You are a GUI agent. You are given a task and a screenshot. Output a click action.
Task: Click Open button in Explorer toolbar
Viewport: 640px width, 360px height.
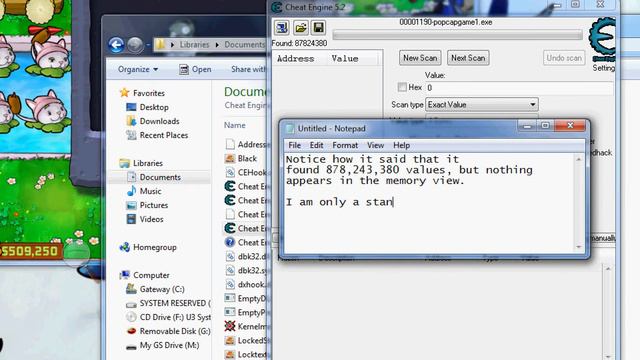[195, 69]
